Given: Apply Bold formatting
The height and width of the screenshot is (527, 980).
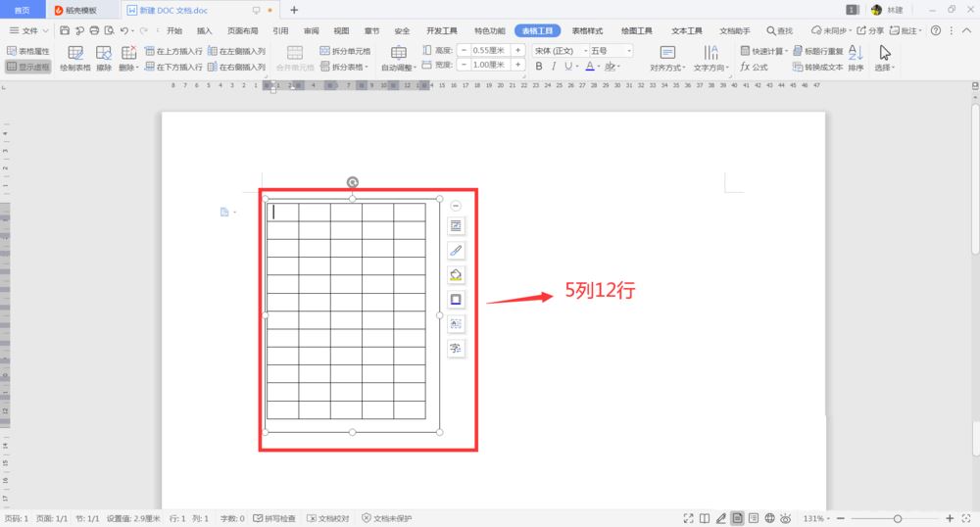Looking at the screenshot, I should click(539, 66).
